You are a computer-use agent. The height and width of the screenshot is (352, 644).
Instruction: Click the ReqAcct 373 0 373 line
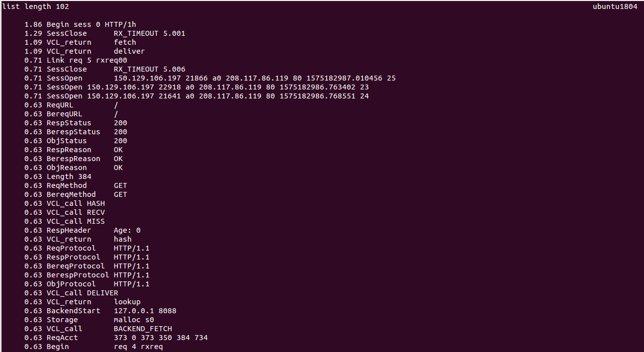point(116,338)
